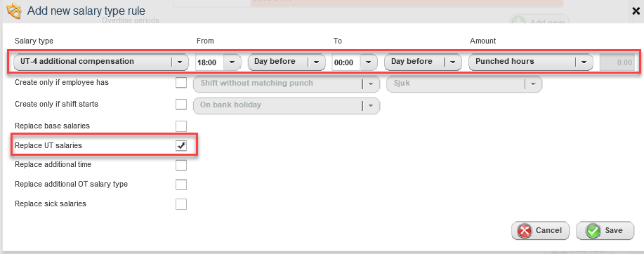
Task: Open the Sjuk dropdown
Action: pyautogui.click(x=464, y=83)
